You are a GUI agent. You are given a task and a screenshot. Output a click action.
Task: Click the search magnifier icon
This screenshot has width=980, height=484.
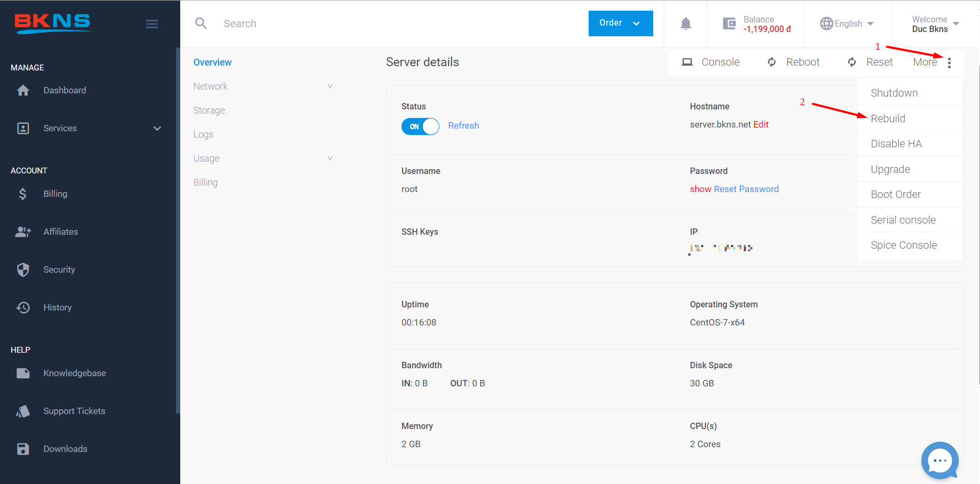[x=201, y=23]
